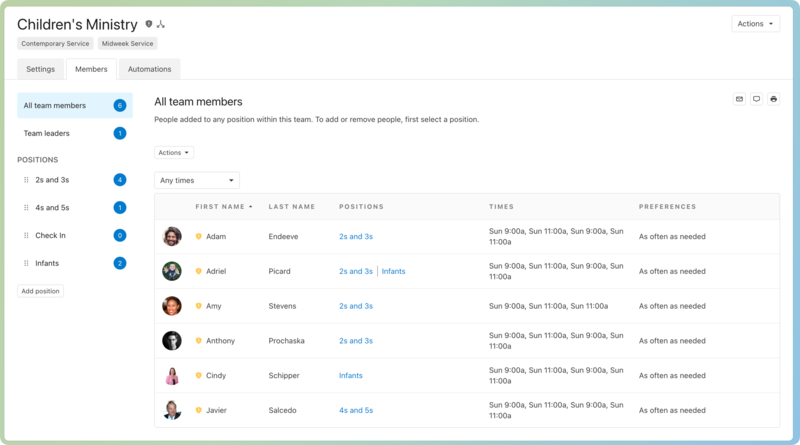The width and height of the screenshot is (800, 445).
Task: Open the Actions dropdown at top right
Action: (755, 24)
